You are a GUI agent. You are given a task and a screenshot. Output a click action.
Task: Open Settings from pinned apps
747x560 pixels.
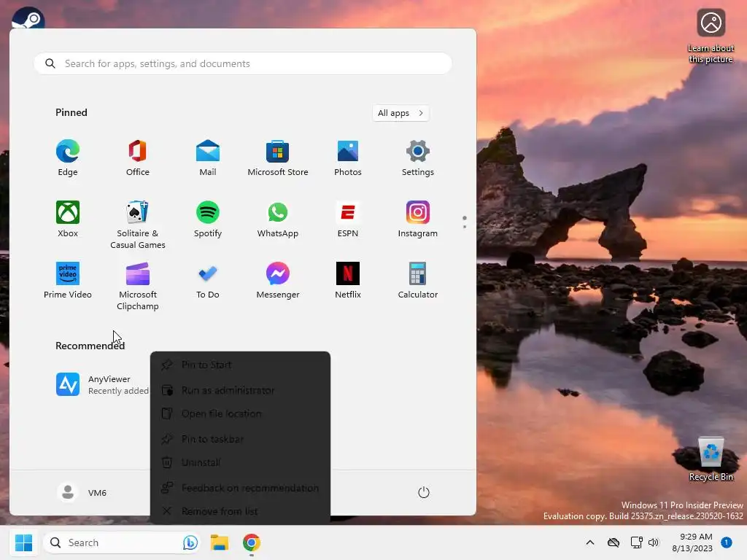[x=418, y=158]
